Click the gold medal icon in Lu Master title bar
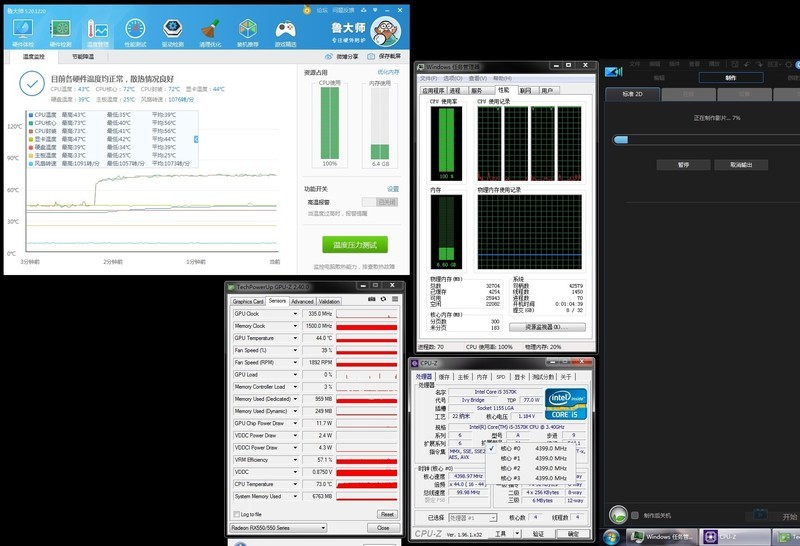This screenshot has width=800, height=546. pos(307,9)
